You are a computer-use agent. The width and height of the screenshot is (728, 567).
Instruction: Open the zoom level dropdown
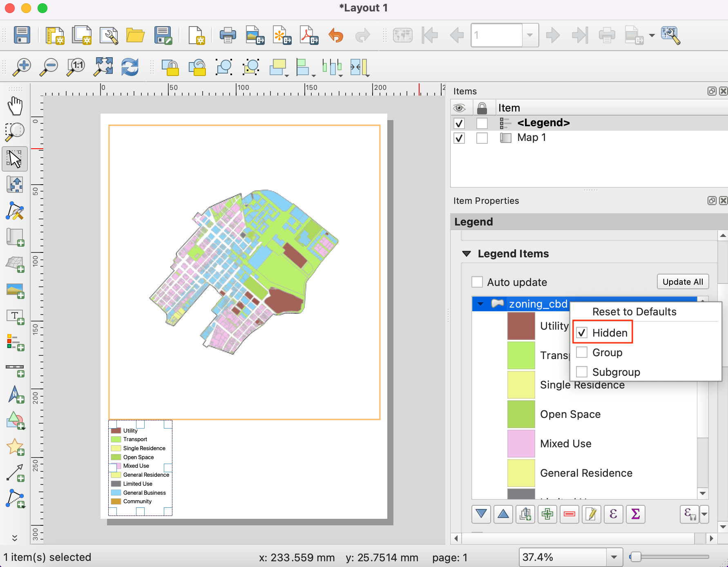click(614, 557)
